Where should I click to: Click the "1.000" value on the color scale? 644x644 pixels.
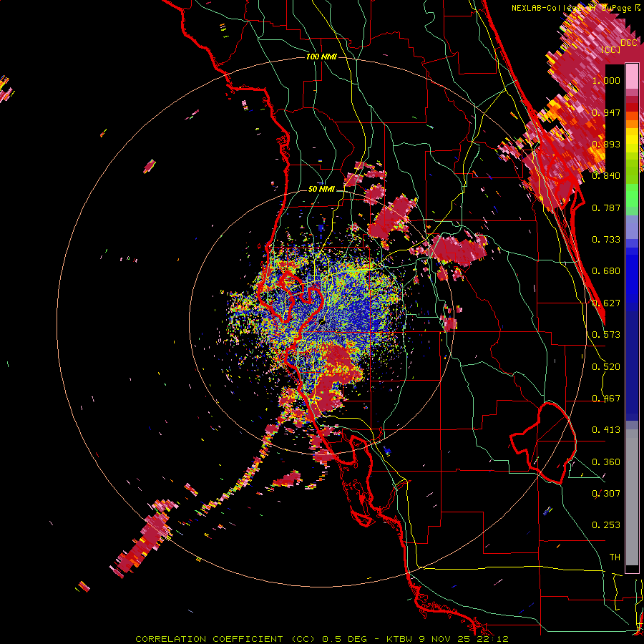(606, 80)
